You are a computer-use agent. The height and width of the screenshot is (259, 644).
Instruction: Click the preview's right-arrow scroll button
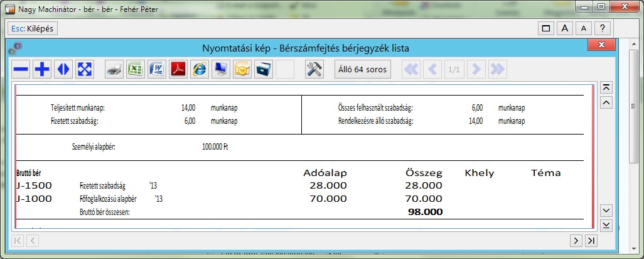576,241
